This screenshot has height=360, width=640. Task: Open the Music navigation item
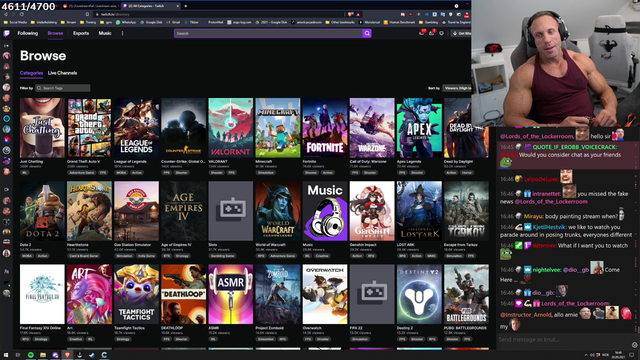(105, 33)
